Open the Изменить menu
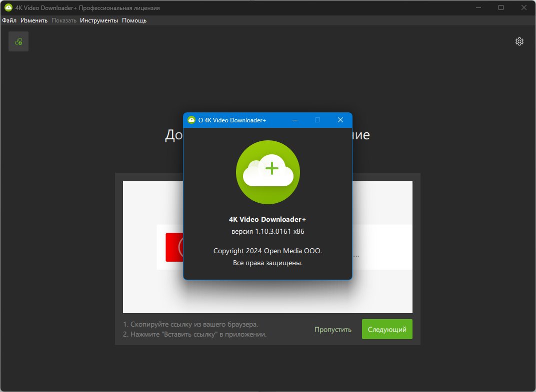The image size is (536, 392). [34, 20]
